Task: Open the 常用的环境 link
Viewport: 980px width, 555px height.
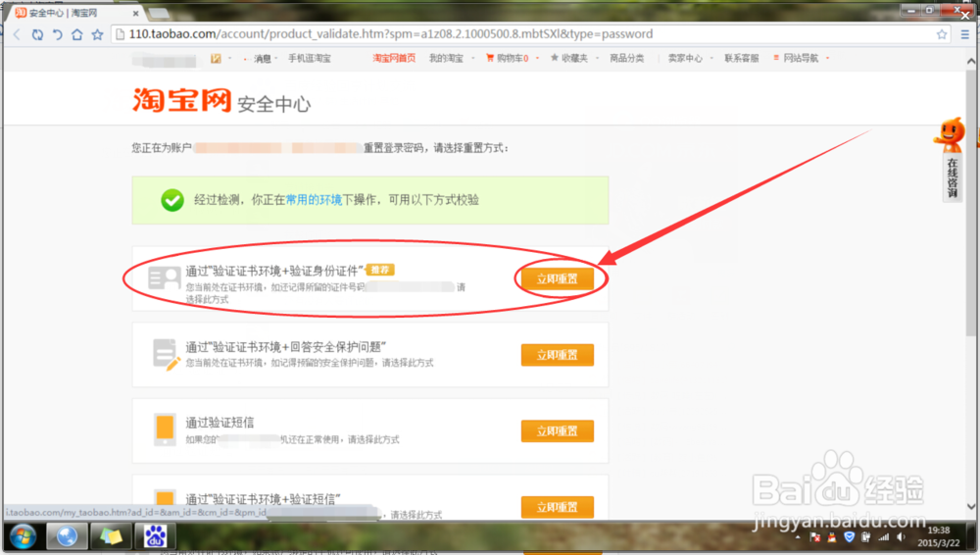Action: coord(314,200)
